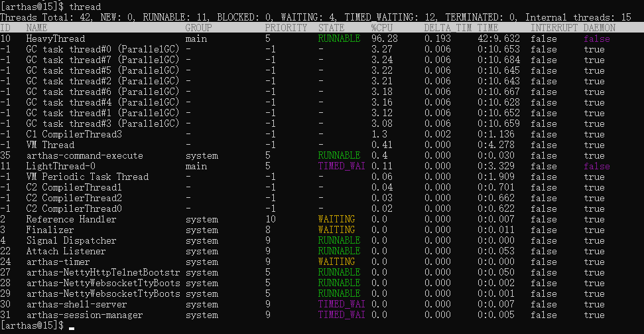Click the STATE column header
The image size is (644, 334).
coord(331,28)
